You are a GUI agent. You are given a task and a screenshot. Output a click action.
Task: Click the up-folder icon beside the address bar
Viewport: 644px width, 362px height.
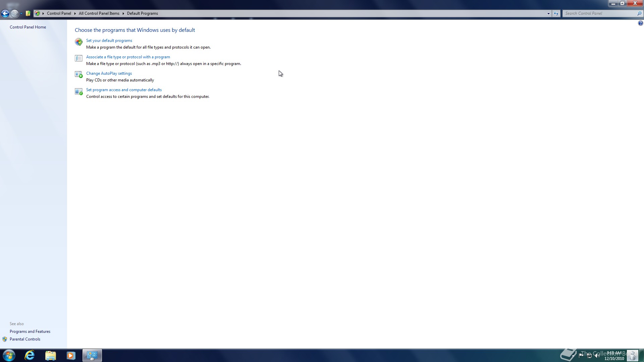[28, 13]
